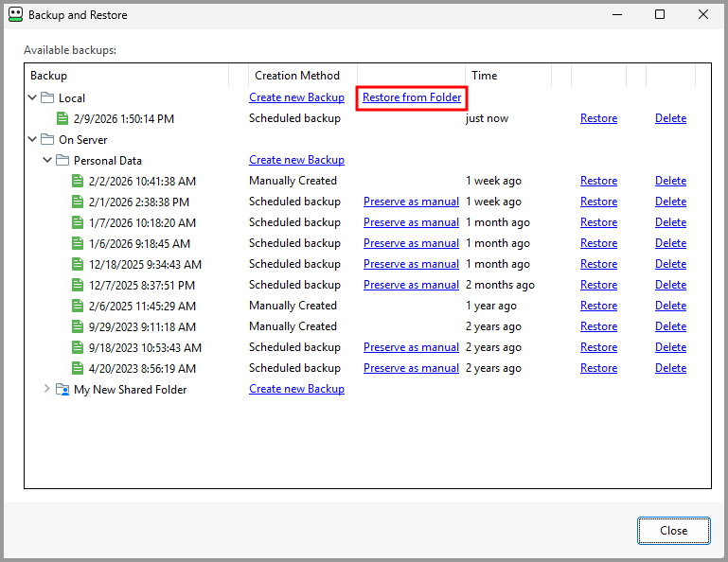Delete the 12/7/2025 8:37:51 PM backup
Screen dimensions: 728x562
(x=670, y=285)
